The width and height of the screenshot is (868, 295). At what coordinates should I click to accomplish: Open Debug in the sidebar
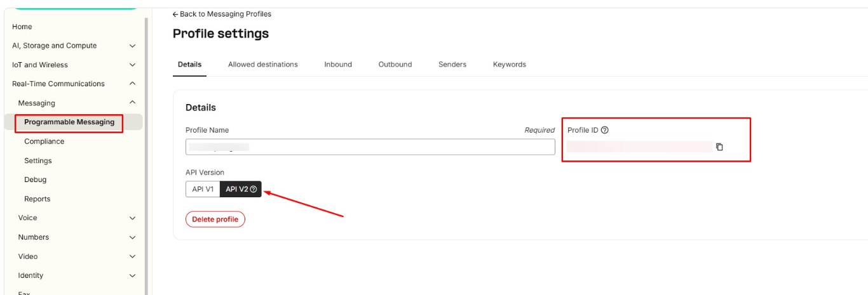tap(35, 180)
